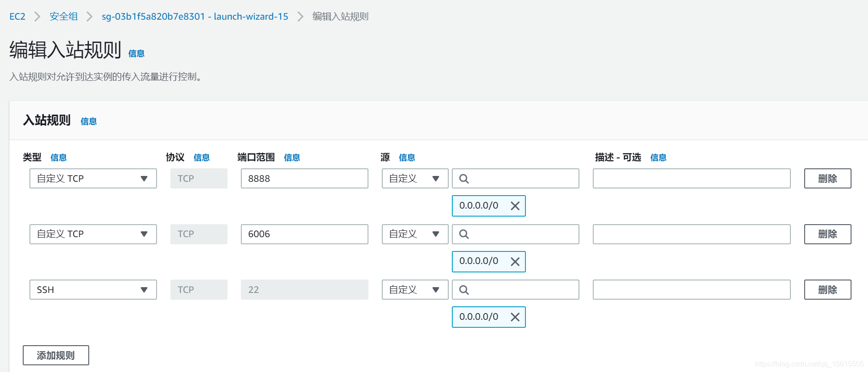
Task: Open the SSH type dropdown
Action: (x=93, y=289)
